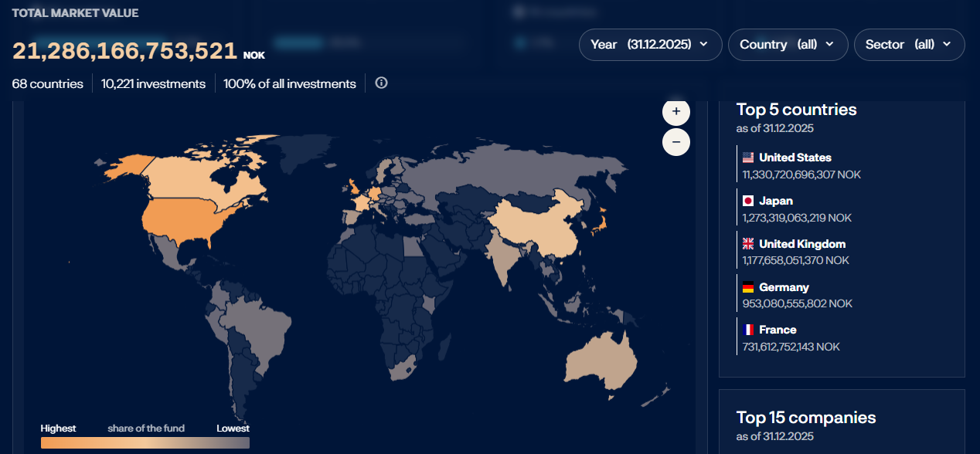Open the Sector (all) dropdown
The image size is (980, 454).
coord(909,45)
